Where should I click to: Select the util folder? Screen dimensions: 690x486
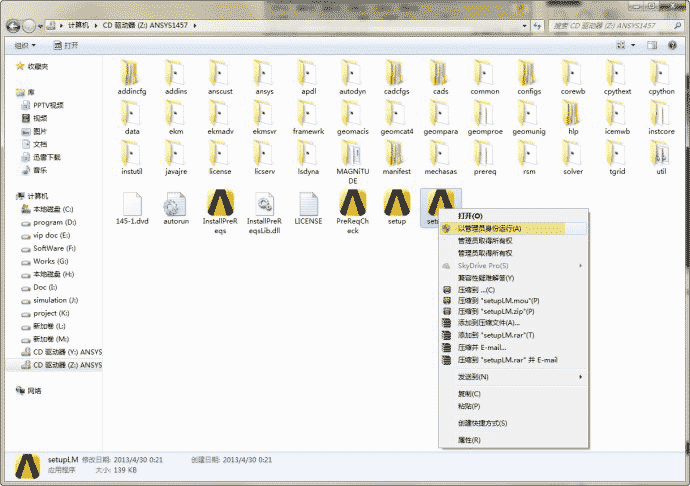pyautogui.click(x=661, y=158)
